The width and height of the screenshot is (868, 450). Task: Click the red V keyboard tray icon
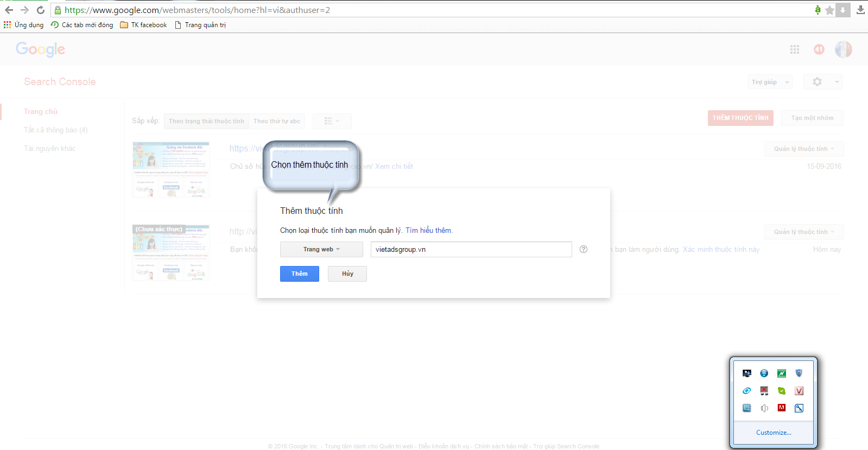tap(799, 391)
